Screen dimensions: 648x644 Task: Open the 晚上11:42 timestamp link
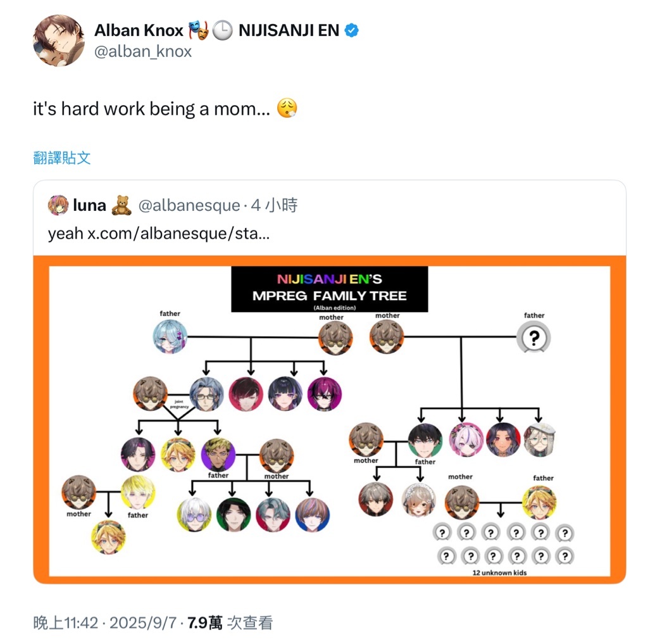pos(66,623)
